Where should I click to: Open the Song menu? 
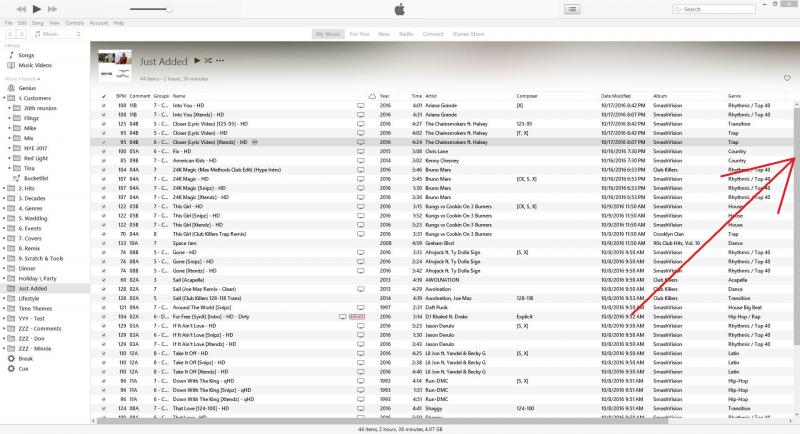coord(38,23)
